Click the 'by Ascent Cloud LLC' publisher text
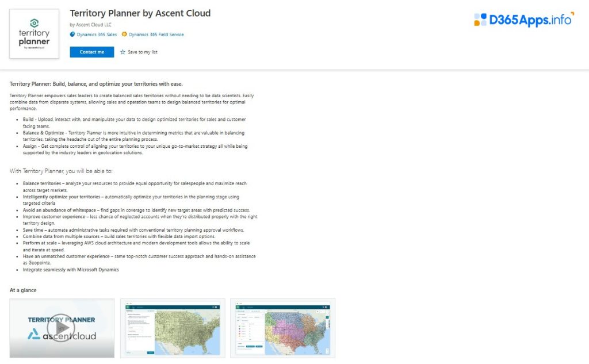 click(x=90, y=24)
